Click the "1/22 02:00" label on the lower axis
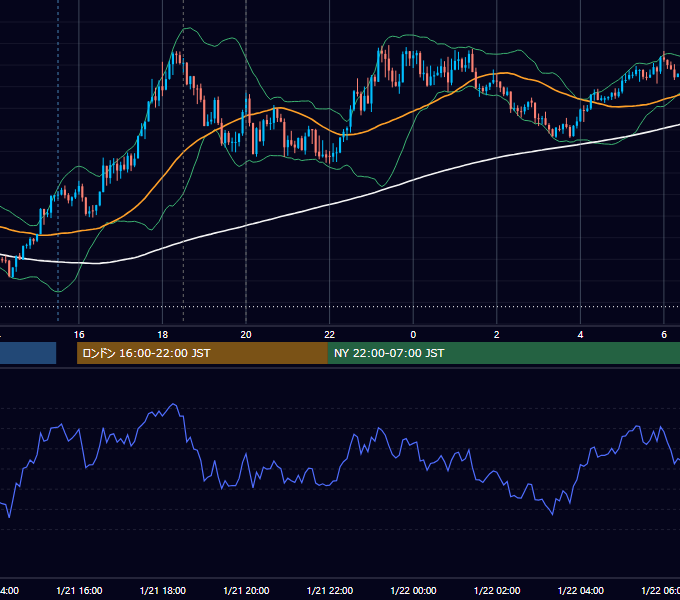The height and width of the screenshot is (600, 680). tap(497, 590)
